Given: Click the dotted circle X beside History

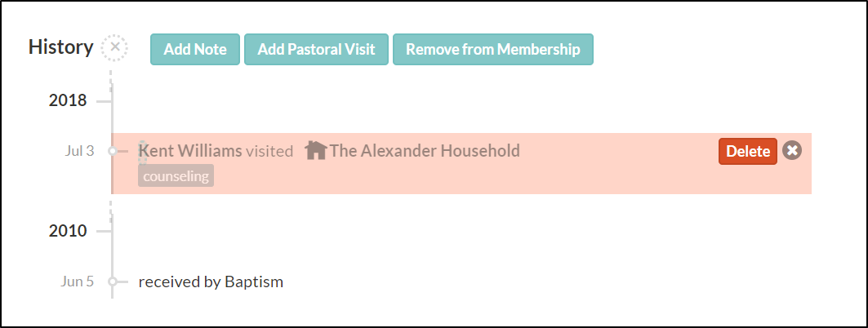Looking at the screenshot, I should click(x=114, y=47).
